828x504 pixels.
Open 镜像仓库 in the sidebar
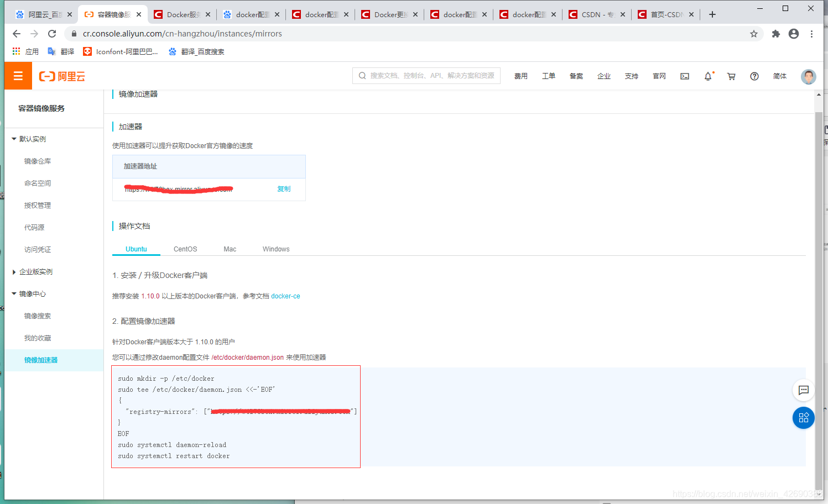click(38, 161)
